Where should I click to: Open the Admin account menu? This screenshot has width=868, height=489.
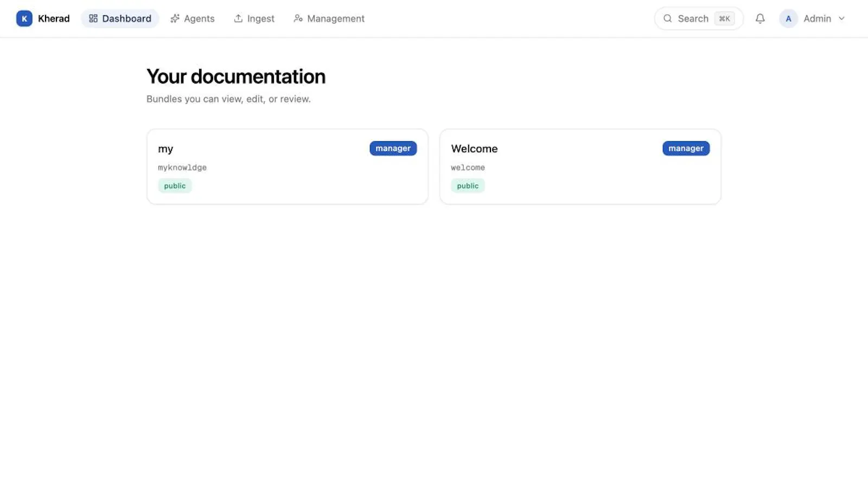coord(813,18)
